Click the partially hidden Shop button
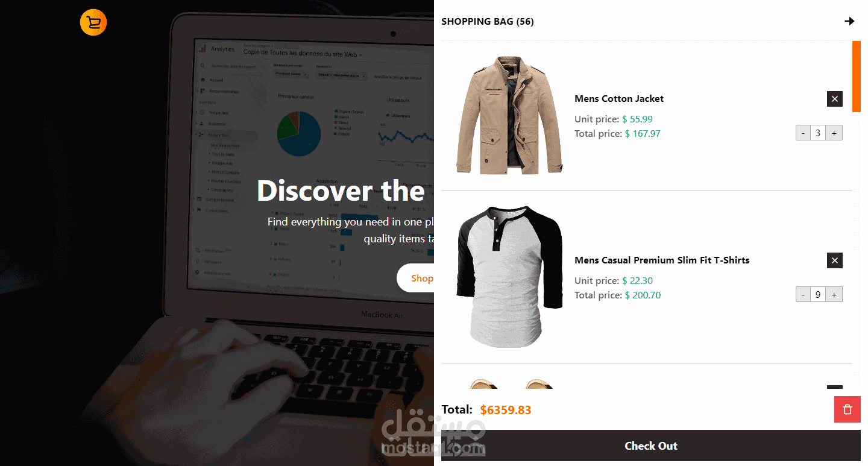The image size is (868, 466). tap(415, 278)
